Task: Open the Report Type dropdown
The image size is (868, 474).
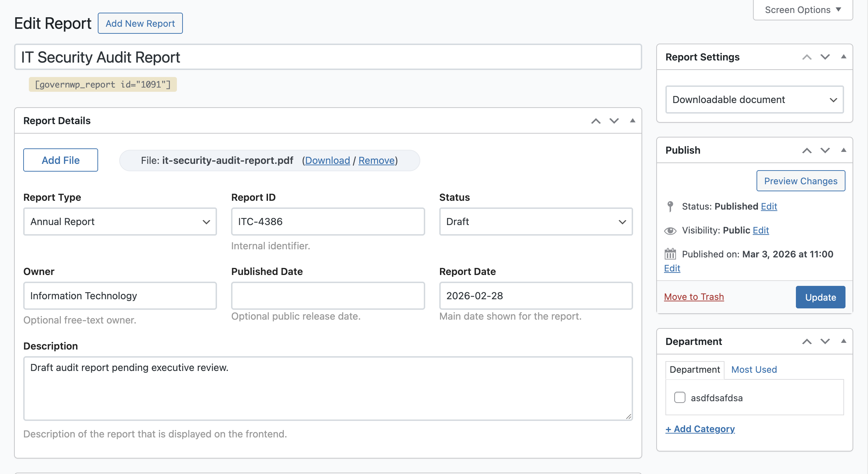Action: tap(120, 222)
